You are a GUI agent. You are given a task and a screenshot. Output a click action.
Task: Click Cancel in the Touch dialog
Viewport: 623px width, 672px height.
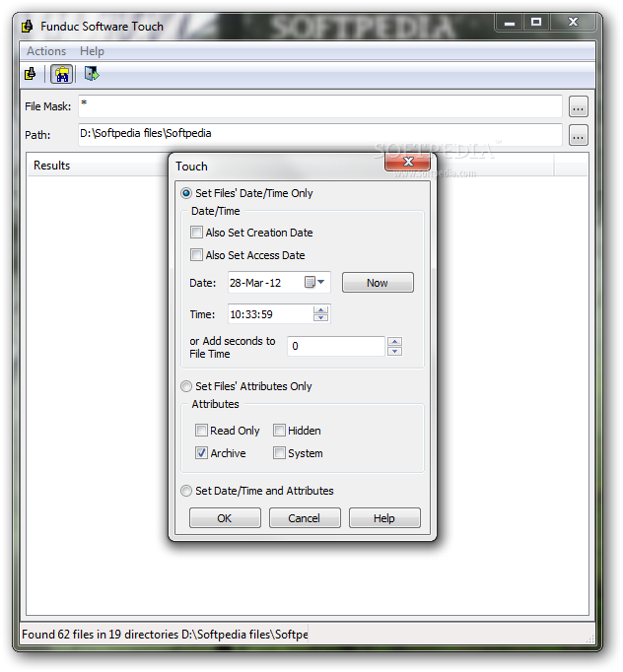305,518
